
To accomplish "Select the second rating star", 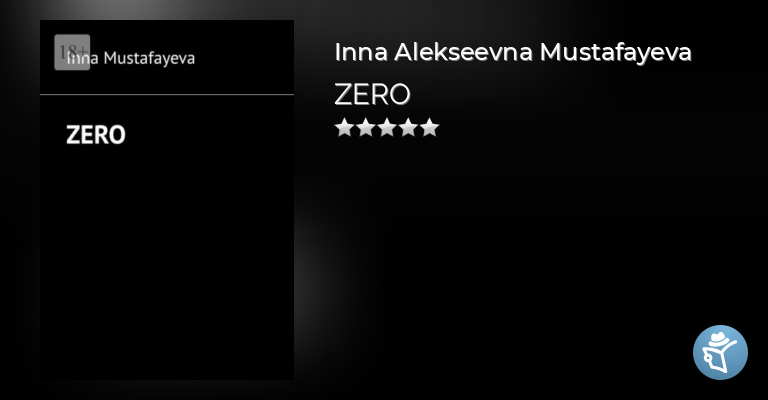I will pos(366,127).
